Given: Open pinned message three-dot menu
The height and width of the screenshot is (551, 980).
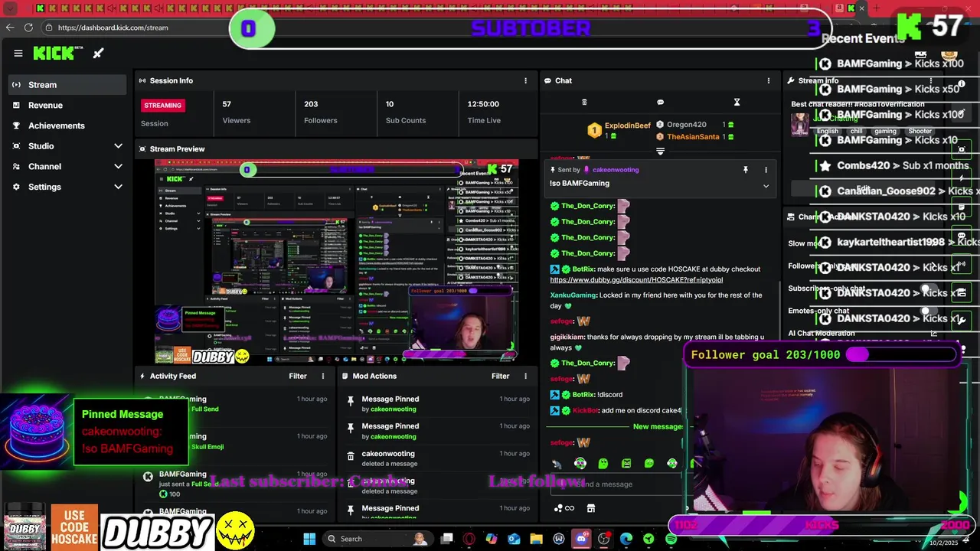Looking at the screenshot, I should point(766,170).
